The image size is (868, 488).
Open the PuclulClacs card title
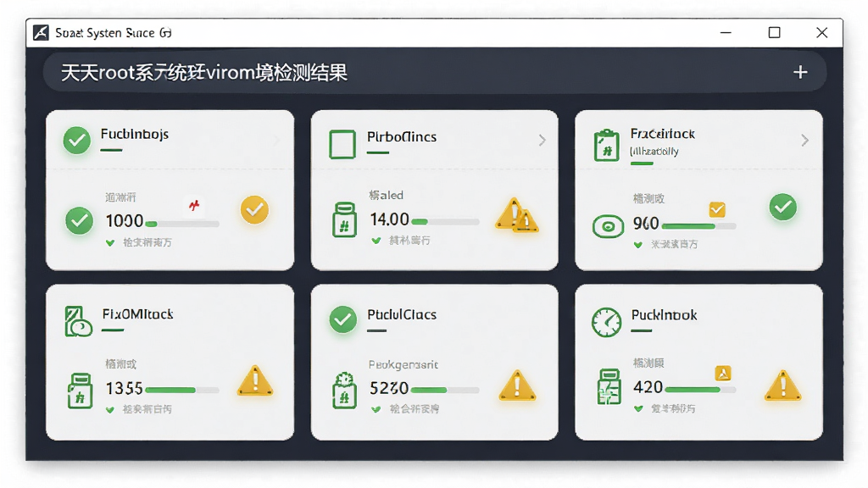(x=402, y=314)
